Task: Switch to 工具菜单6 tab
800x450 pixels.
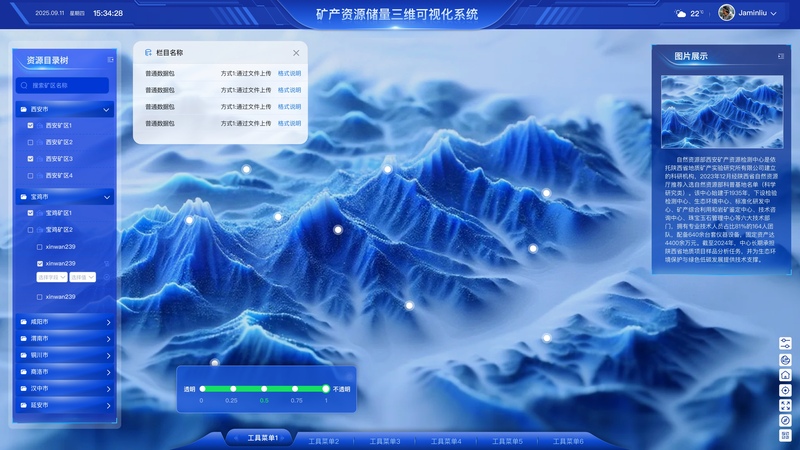Action: pyautogui.click(x=568, y=441)
